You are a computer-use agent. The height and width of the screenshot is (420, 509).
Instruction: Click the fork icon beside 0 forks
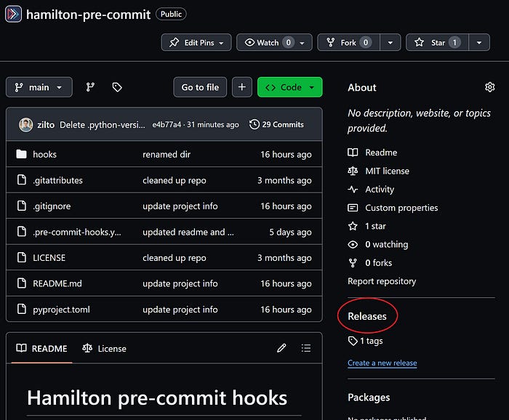(x=353, y=263)
